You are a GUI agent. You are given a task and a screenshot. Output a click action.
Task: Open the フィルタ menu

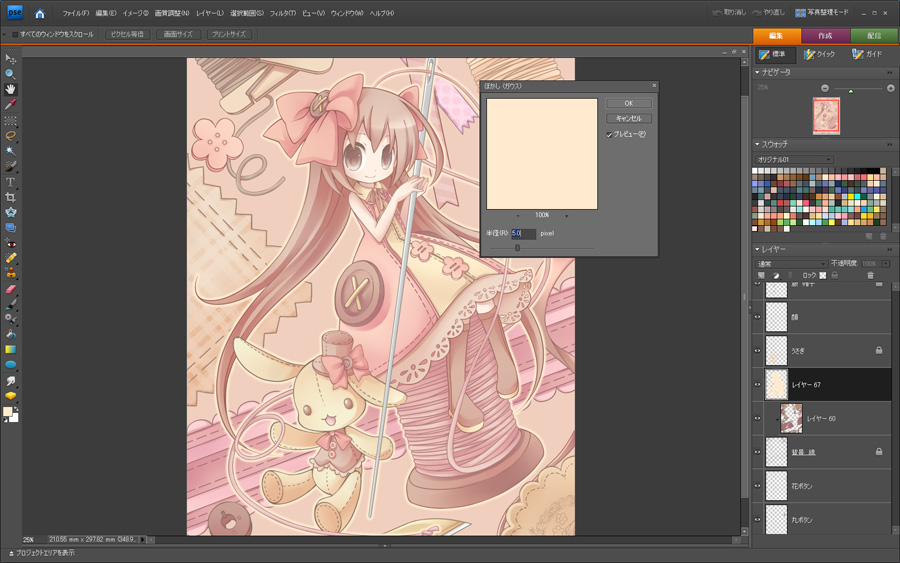(x=283, y=13)
